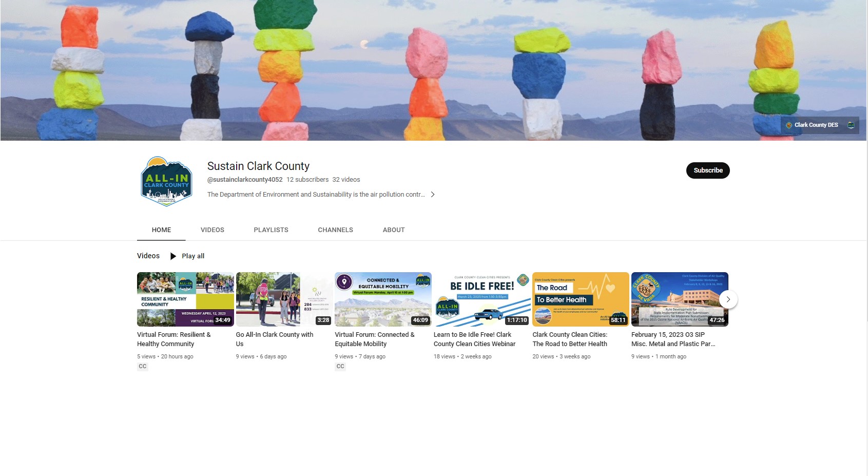Click the 34:49 duration badge on first video
Screen dimensions: 868x476
point(223,320)
